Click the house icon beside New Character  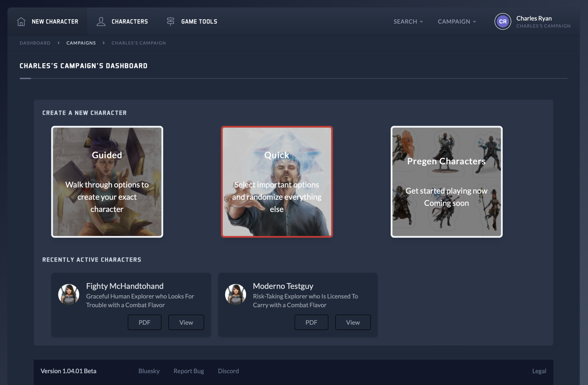point(21,22)
